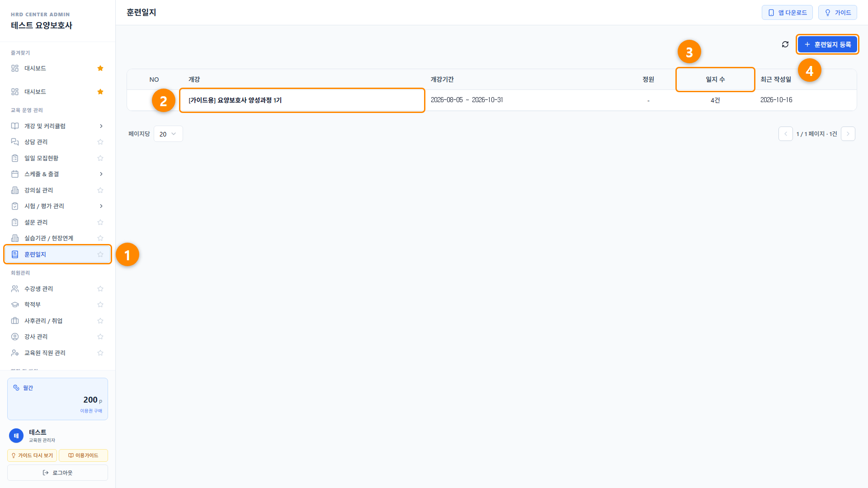The width and height of the screenshot is (868, 488).
Task: Open 상담 관리 menu item
Action: (57, 142)
